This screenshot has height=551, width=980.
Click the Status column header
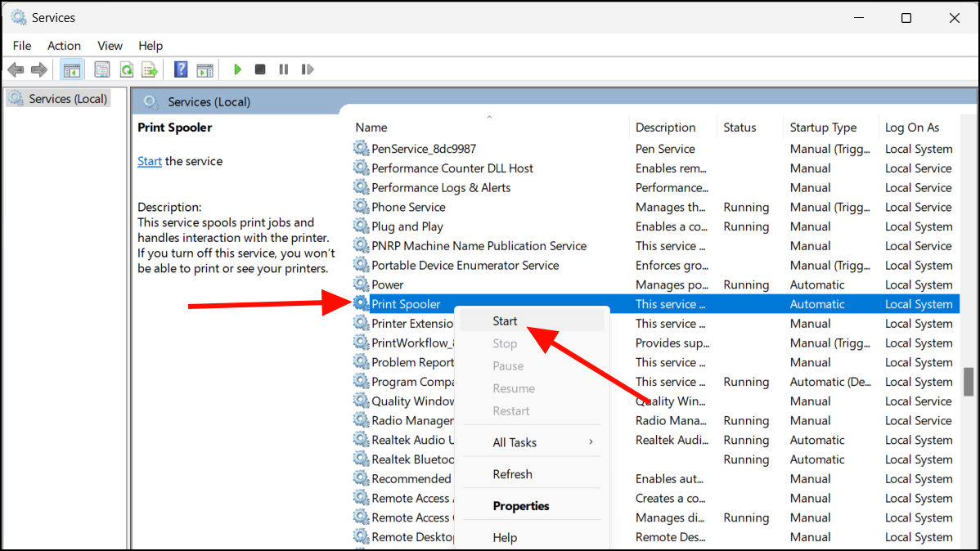[739, 127]
